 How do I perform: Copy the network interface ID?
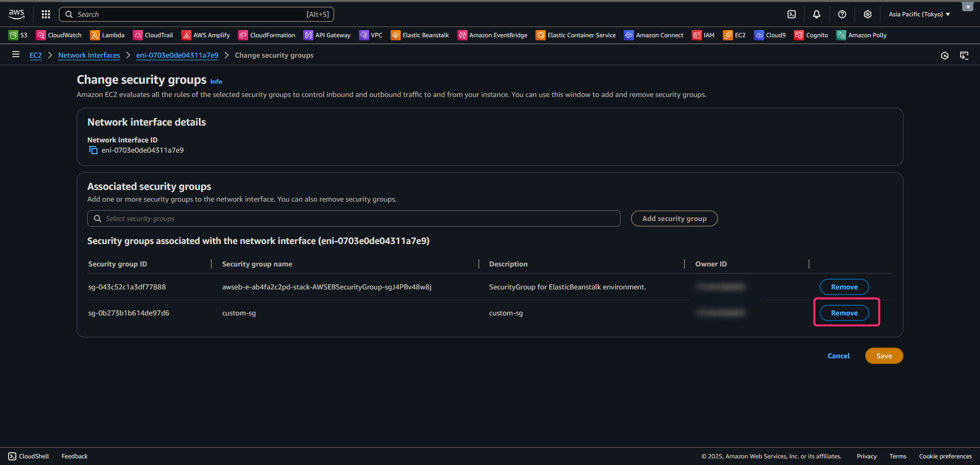(93, 150)
